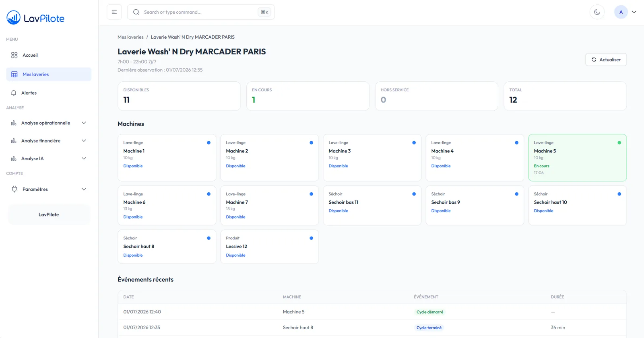
Task: Open Accueil in the sidebar
Action: click(x=49, y=55)
